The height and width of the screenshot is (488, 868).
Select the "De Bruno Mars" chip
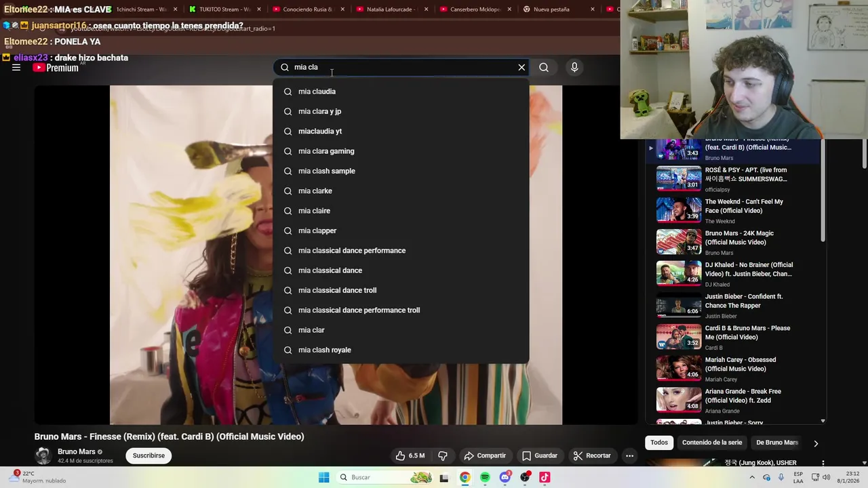[777, 443]
